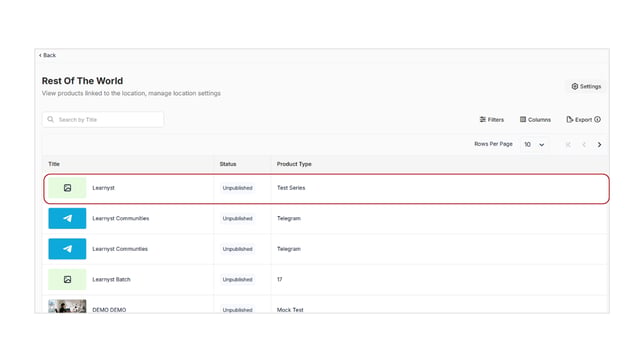Image resolution: width=644 pixels, height=362 pixels.
Task: Open the DEMO DEMO title
Action: coord(109,310)
